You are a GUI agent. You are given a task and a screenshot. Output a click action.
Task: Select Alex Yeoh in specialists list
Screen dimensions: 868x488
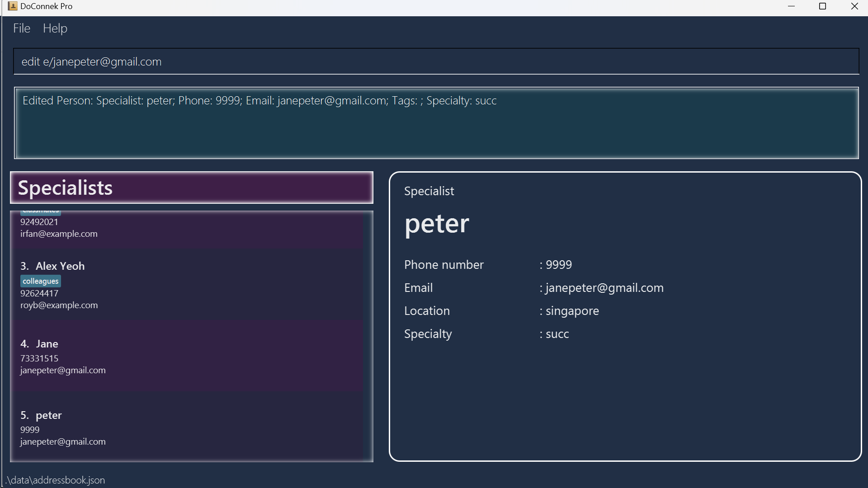(60, 266)
